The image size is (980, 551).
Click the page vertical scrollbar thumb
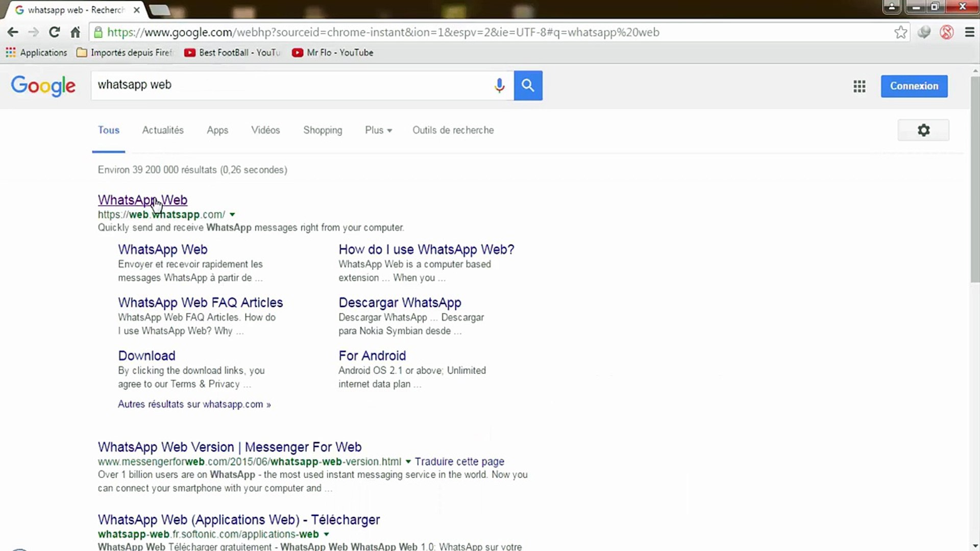(975, 179)
